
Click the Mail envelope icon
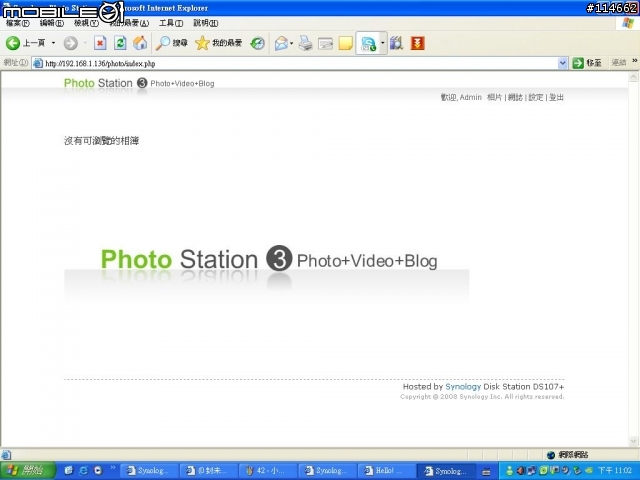[x=281, y=43]
